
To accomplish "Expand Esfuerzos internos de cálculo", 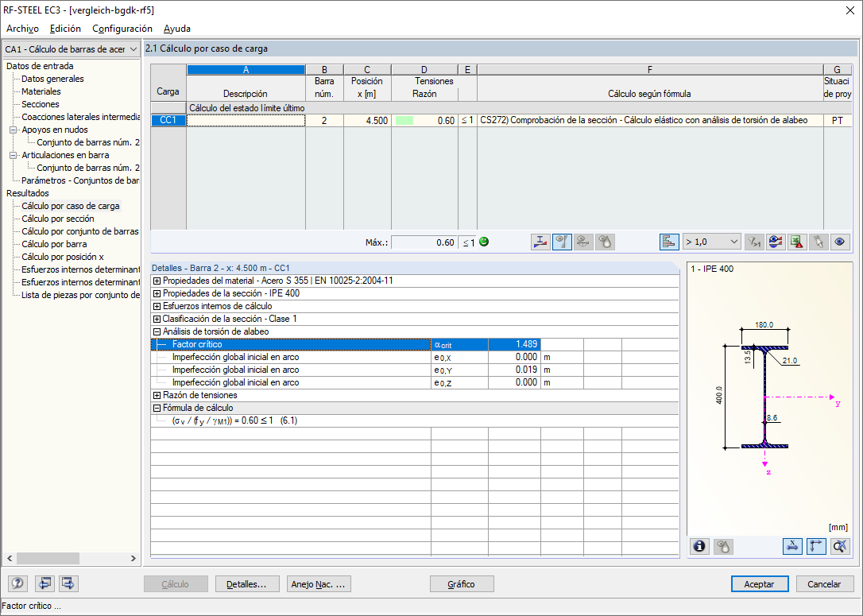I will [x=157, y=306].
